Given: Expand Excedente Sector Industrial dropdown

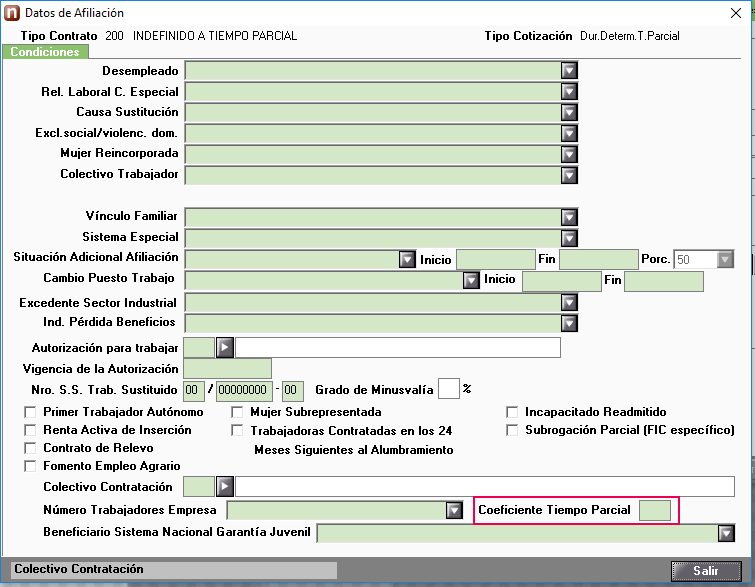Looking at the screenshot, I should (569, 302).
